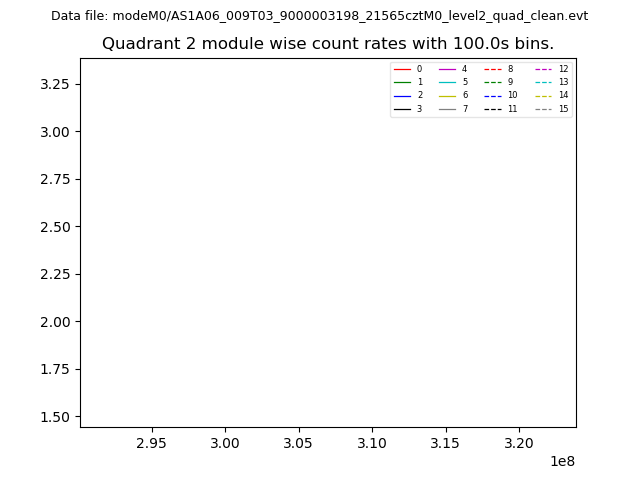
Task: Pick the black solid legend line for module 3
Action: point(402,109)
